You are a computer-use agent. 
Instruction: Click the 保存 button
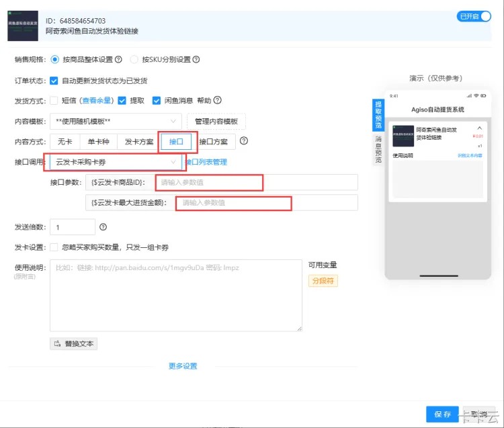coord(442,414)
